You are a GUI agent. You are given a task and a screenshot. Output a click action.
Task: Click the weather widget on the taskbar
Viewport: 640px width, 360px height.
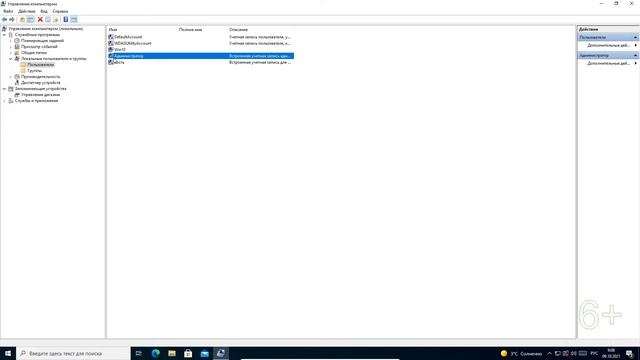(521, 353)
